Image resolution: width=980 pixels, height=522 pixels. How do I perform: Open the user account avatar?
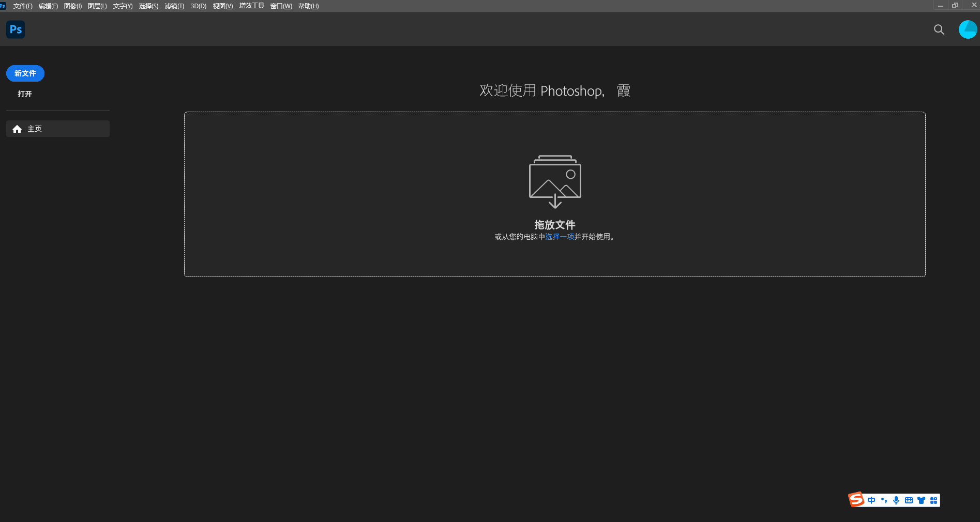pyautogui.click(x=968, y=29)
